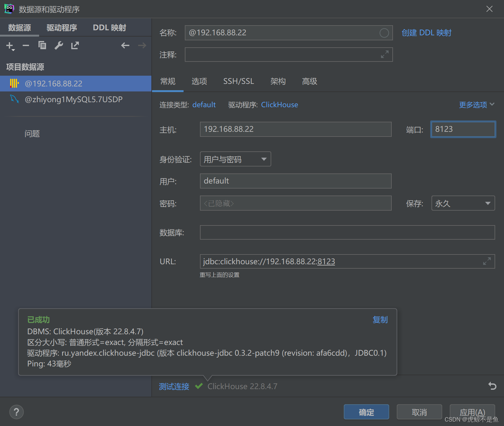Viewport: 504px width, 426px height.
Task: Click the DataGrip app logo icon
Action: click(x=9, y=9)
